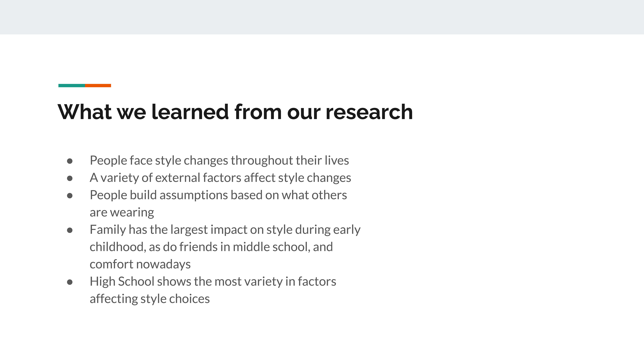Click the bullet dot before 'A variety of'

coord(70,178)
